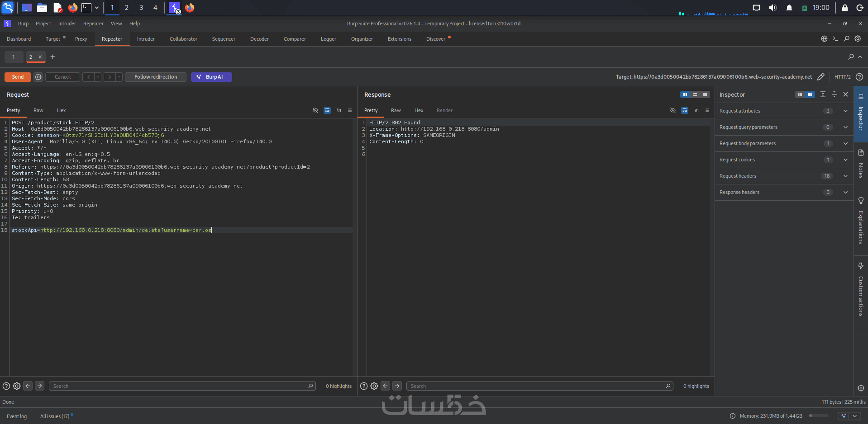The width and height of the screenshot is (868, 424).
Task: Dock Inspector on the right side
Action: 810,94
